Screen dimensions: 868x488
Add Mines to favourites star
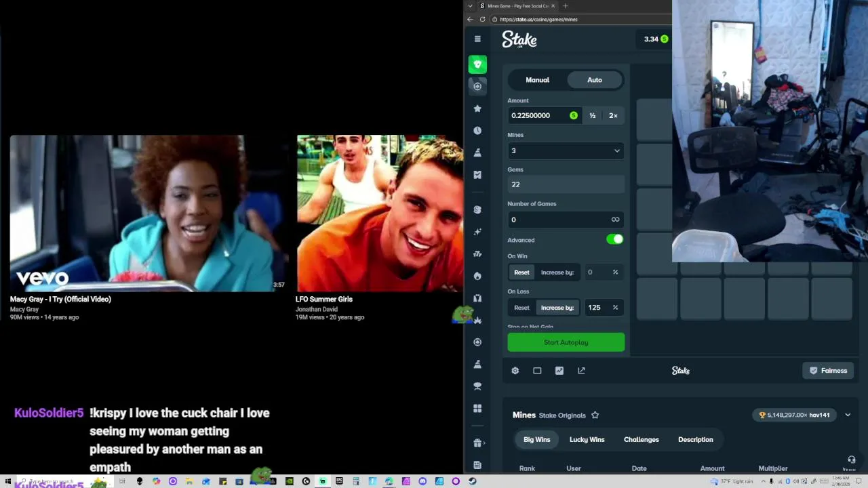click(595, 415)
